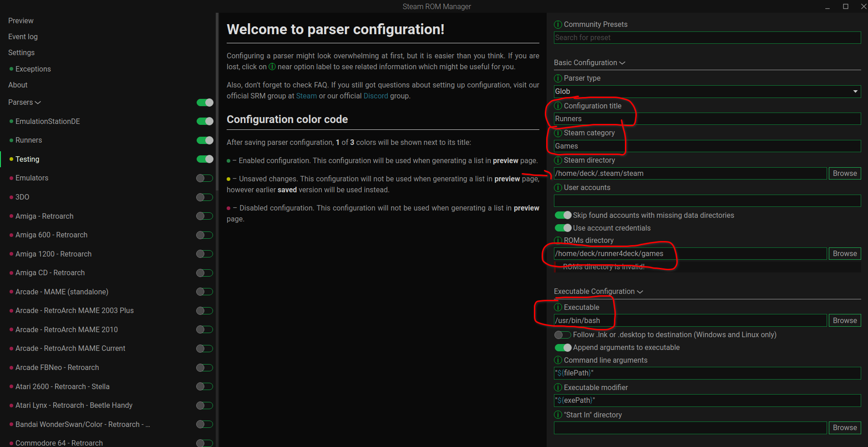Click info icon beside Steam directory
Screen dimensions: 868x447
click(x=558, y=160)
